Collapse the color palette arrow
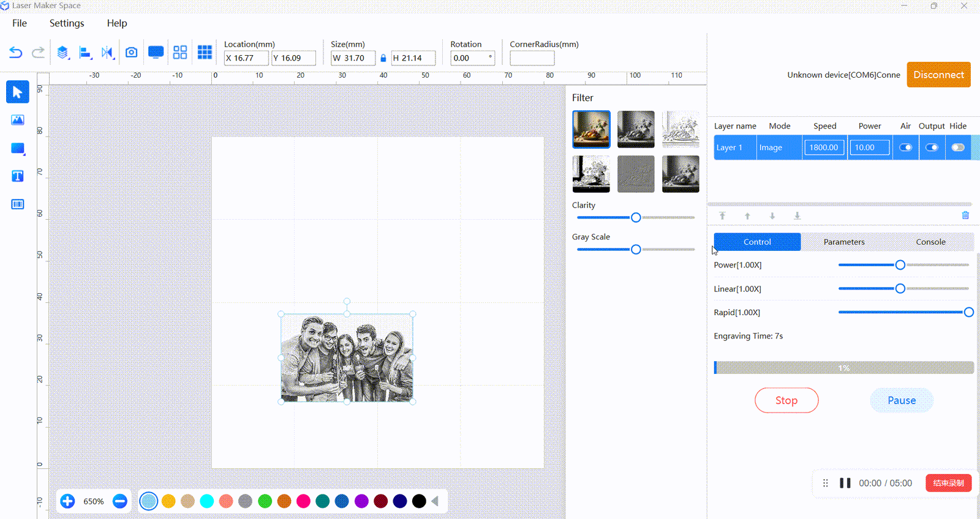The height and width of the screenshot is (519, 980). 435,501
